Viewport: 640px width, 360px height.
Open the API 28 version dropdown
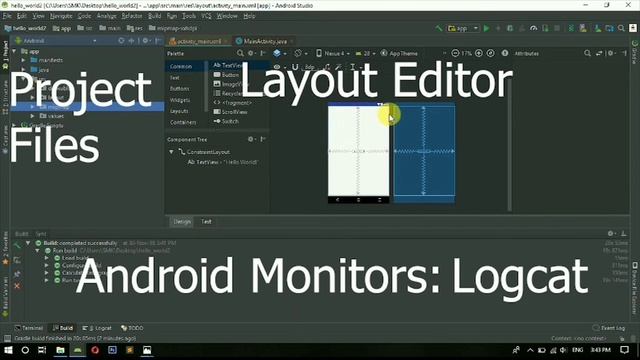pos(365,53)
